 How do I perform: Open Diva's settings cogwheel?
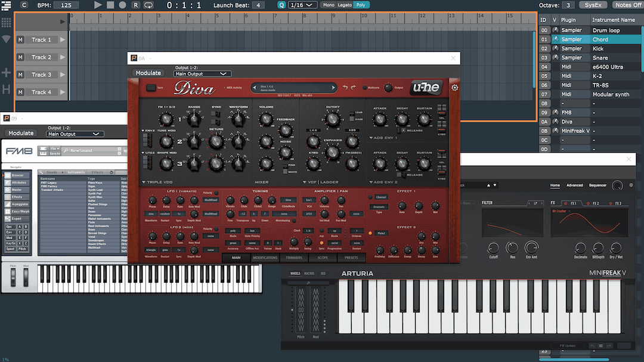[x=454, y=88]
